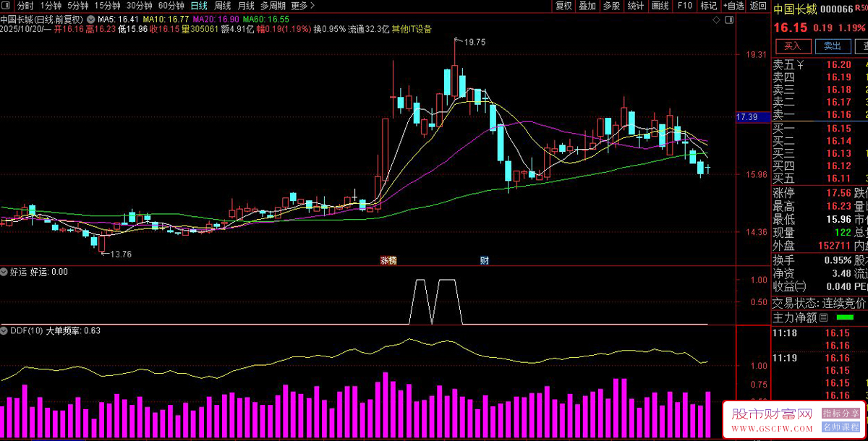Click the 涨停 price 17.56
Screen dimensions: 868x441
click(x=839, y=192)
